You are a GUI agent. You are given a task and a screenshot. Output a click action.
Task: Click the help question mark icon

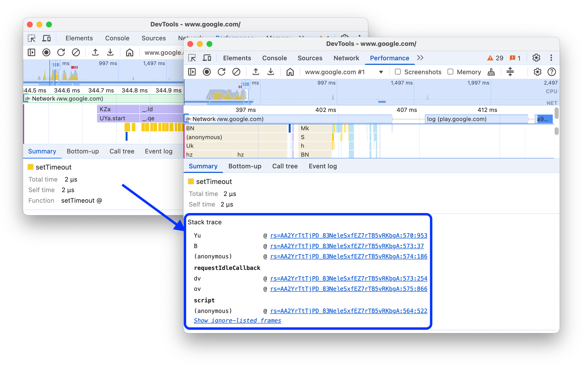552,72
